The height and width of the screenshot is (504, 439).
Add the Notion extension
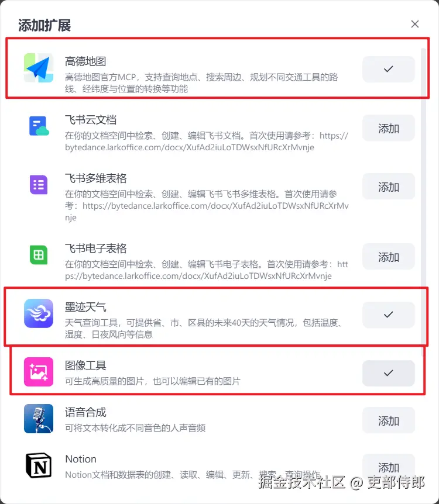pos(389,467)
